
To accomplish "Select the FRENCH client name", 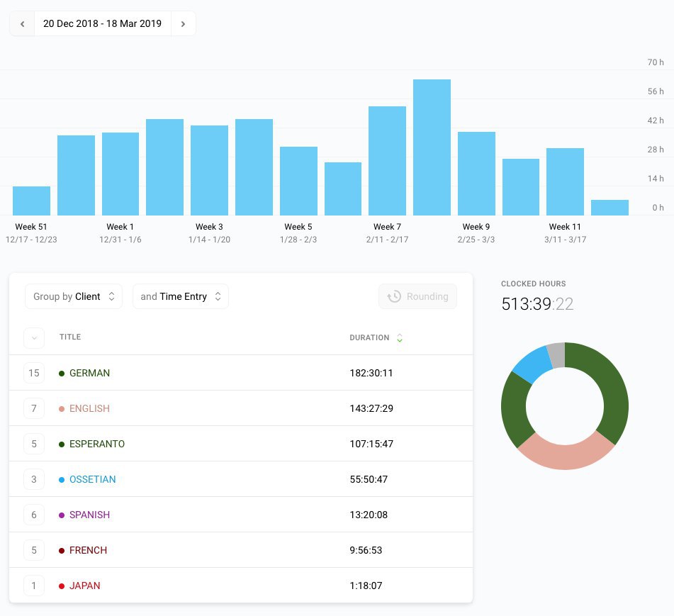I will 88,550.
